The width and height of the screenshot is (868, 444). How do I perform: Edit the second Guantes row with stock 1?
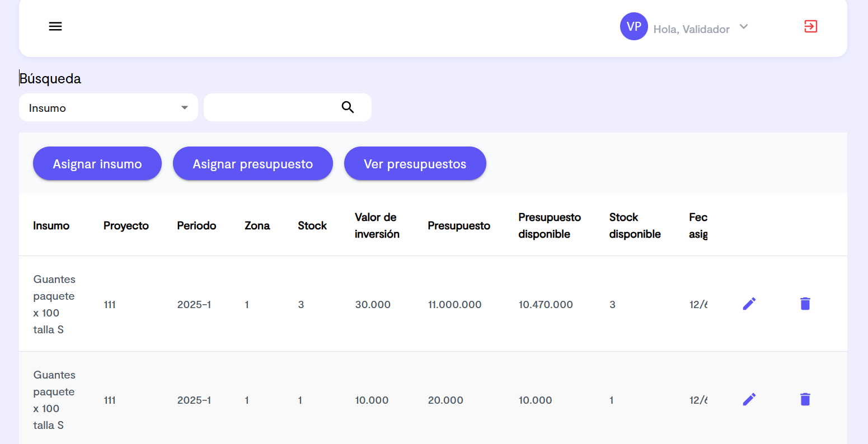(749, 399)
